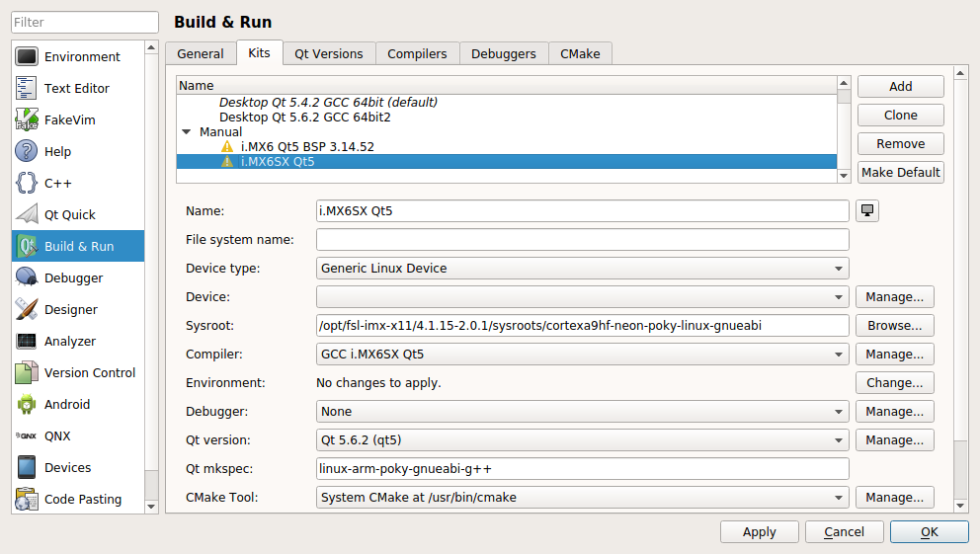Click the kit icon button beside Name field

pyautogui.click(x=867, y=210)
